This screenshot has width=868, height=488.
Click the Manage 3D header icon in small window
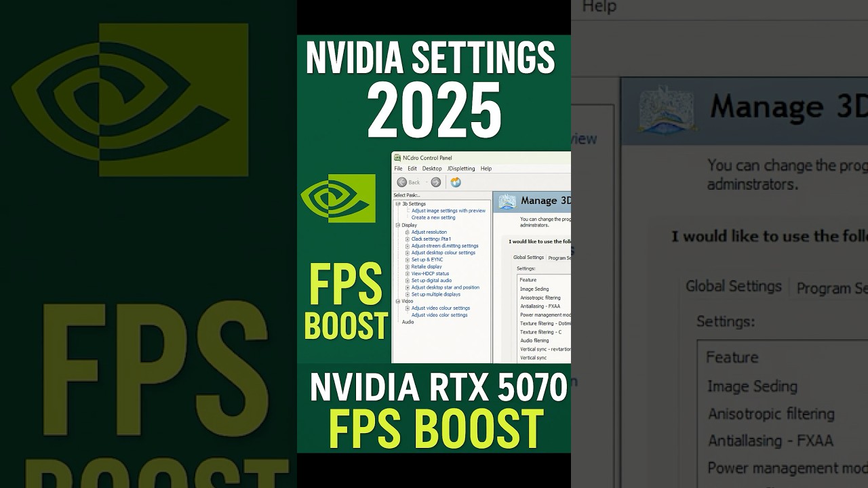click(x=507, y=201)
